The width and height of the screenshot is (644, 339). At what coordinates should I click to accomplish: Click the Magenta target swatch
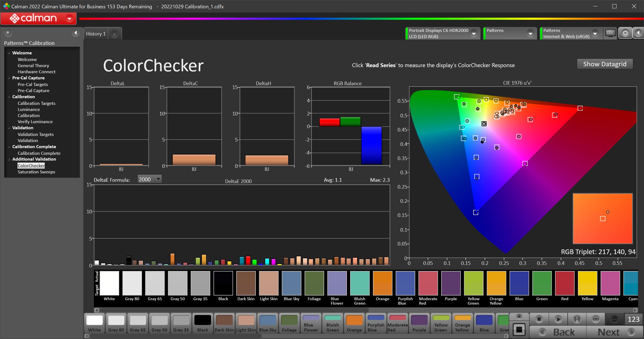pyautogui.click(x=610, y=283)
